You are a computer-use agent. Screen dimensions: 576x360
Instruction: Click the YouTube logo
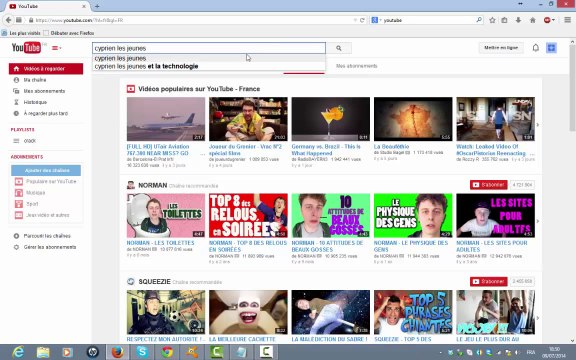tap(26, 48)
